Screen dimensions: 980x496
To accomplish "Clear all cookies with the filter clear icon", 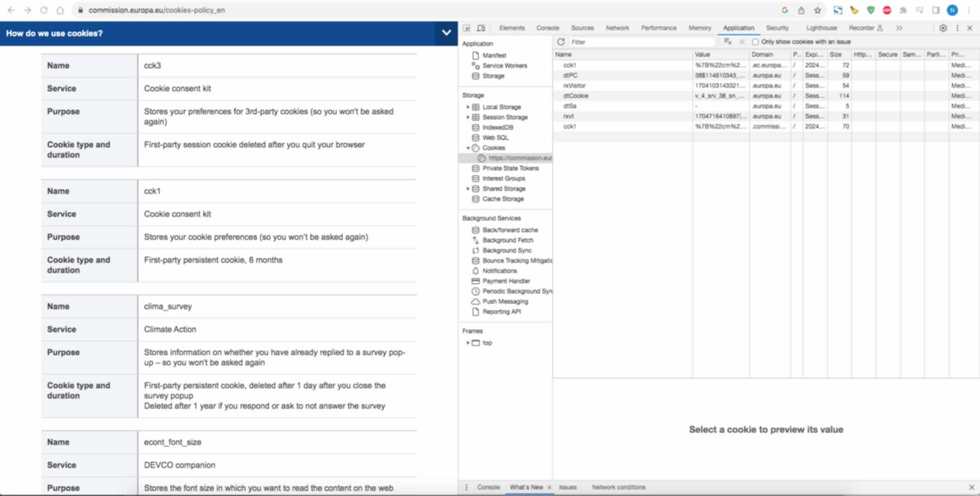I will tap(728, 42).
